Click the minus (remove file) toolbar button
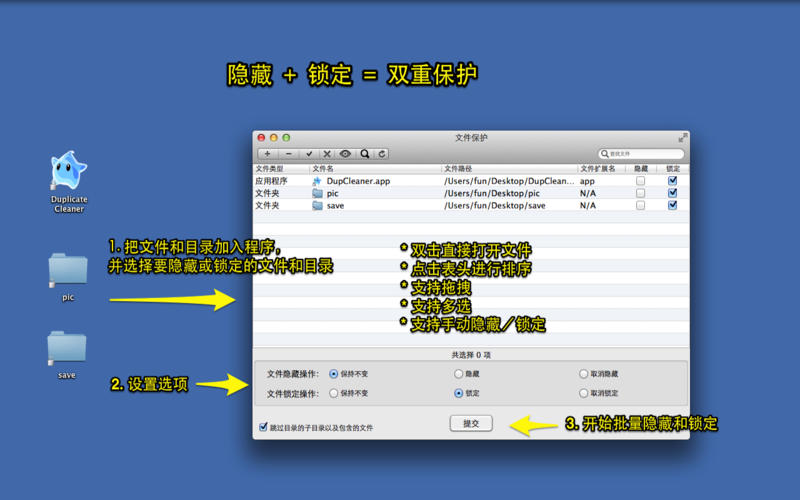The width and height of the screenshot is (800, 500). tap(289, 154)
